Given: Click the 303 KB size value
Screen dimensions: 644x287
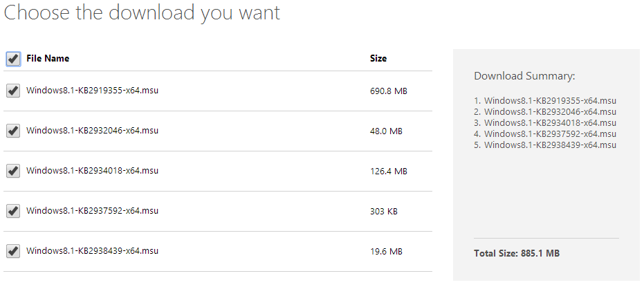Looking at the screenshot, I should tap(383, 211).
